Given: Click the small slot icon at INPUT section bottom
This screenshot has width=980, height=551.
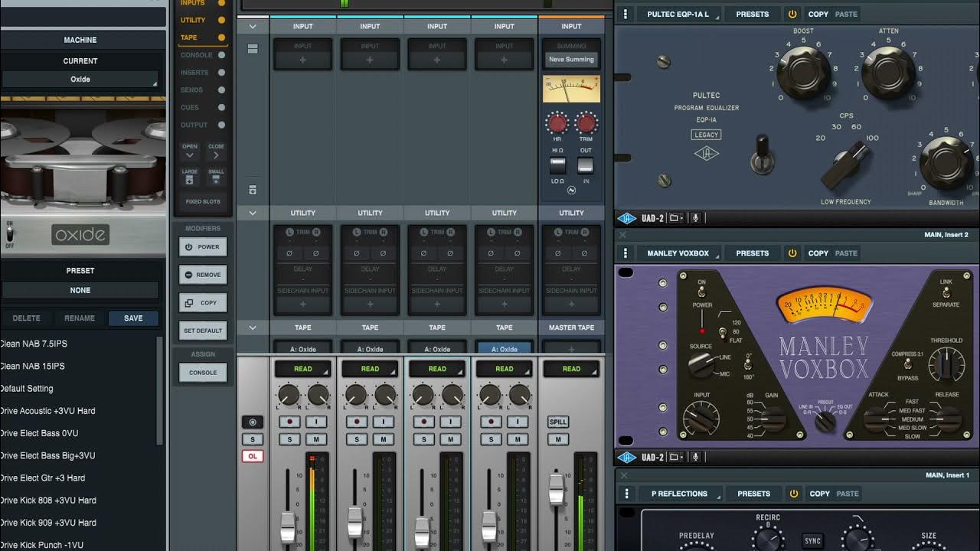Looking at the screenshot, I should coord(253,190).
